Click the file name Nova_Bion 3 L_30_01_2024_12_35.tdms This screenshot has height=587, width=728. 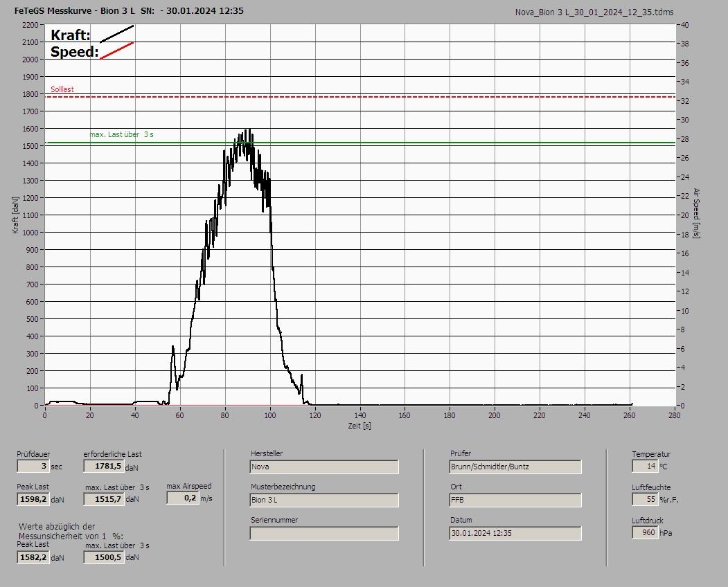tap(594, 12)
